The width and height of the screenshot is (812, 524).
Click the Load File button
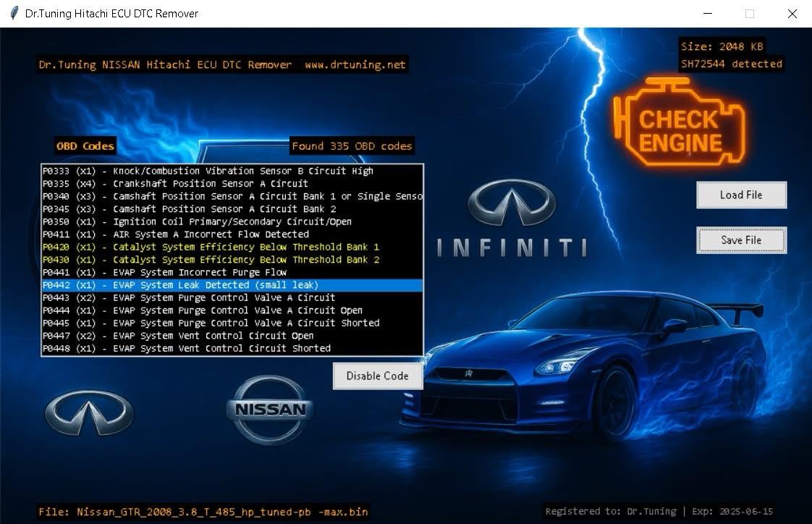[740, 195]
